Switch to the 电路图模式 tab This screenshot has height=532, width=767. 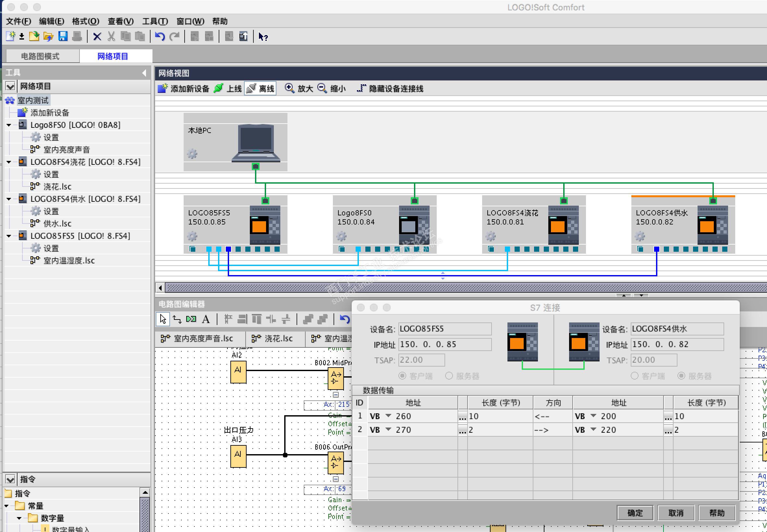[40, 56]
